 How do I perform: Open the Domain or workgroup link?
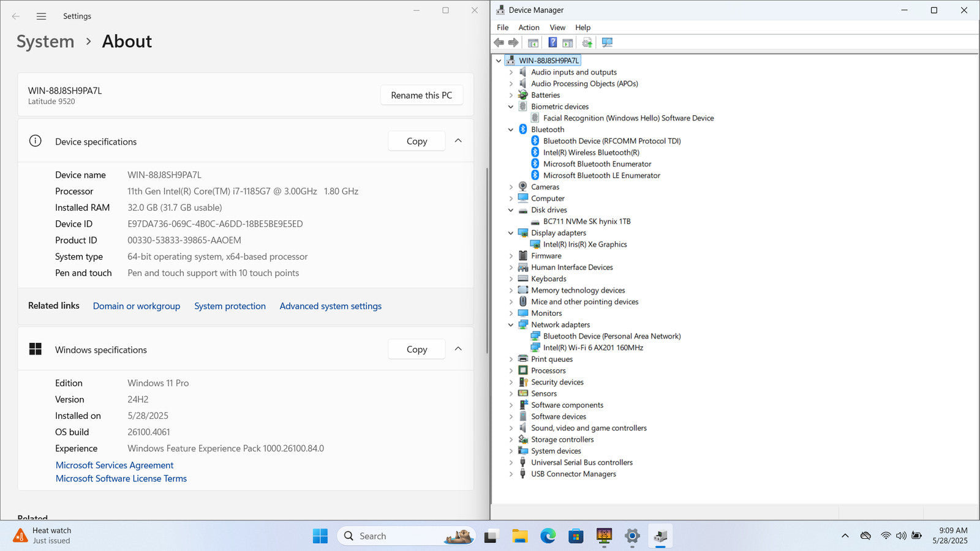pos(137,306)
